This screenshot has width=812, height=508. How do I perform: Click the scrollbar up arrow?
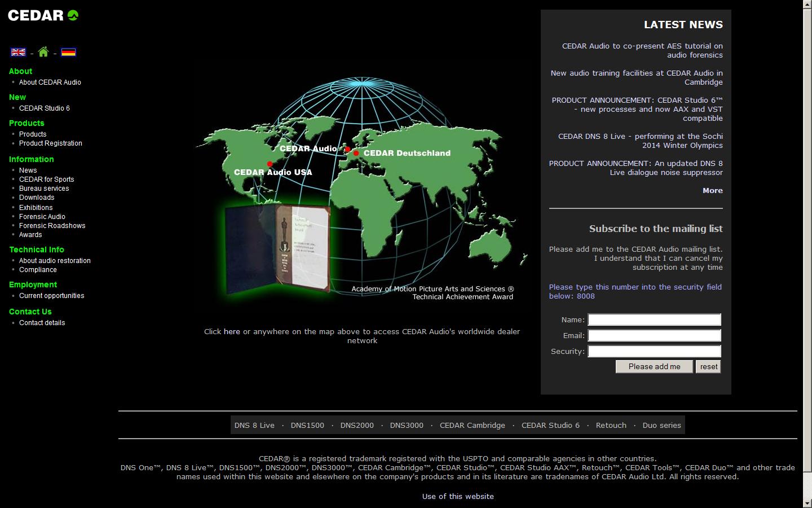point(807,4)
